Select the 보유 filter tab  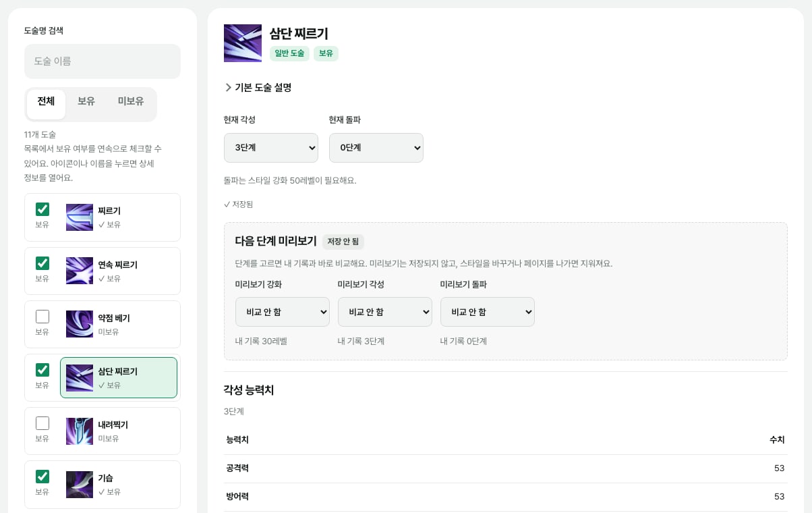(86, 102)
